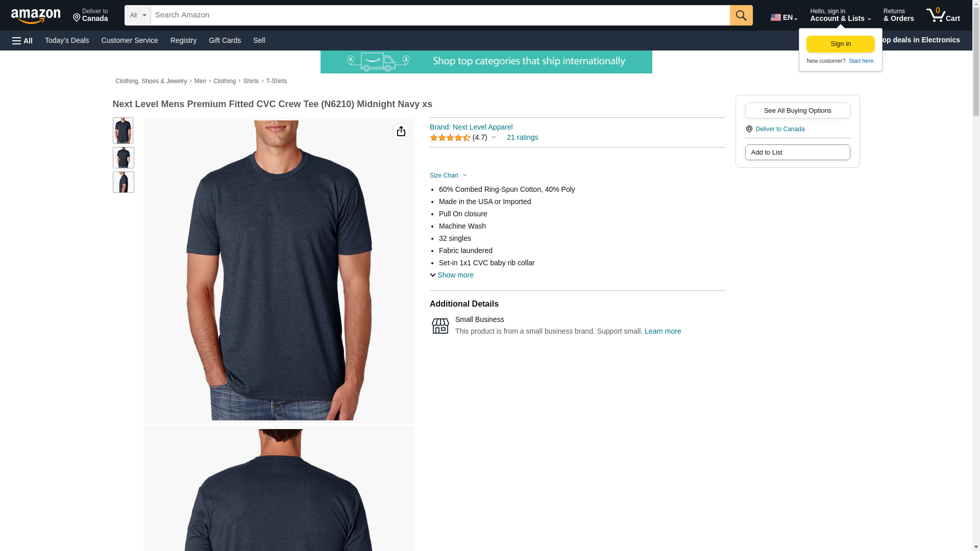
Task: Click the yellow Sign in button
Action: coord(841,44)
